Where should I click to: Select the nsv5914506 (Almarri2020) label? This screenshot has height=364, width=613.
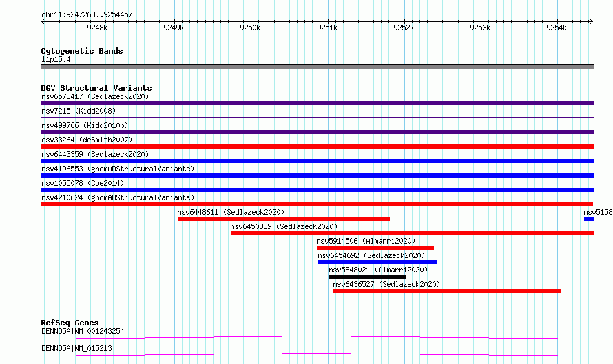pyautogui.click(x=366, y=241)
